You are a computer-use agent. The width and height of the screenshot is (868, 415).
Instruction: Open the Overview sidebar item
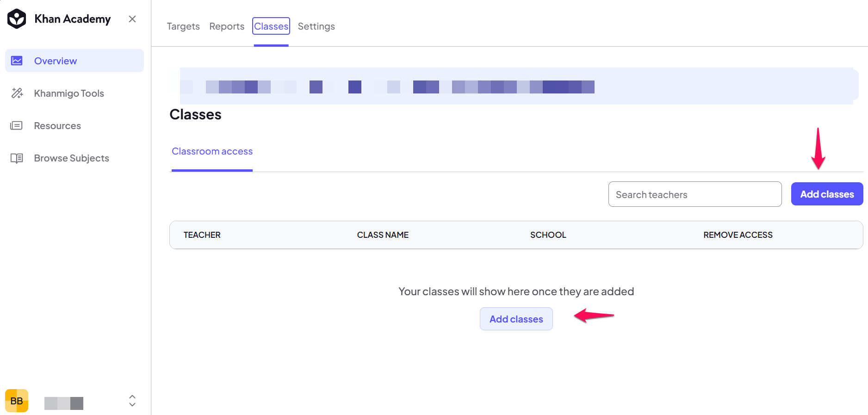pos(74,61)
